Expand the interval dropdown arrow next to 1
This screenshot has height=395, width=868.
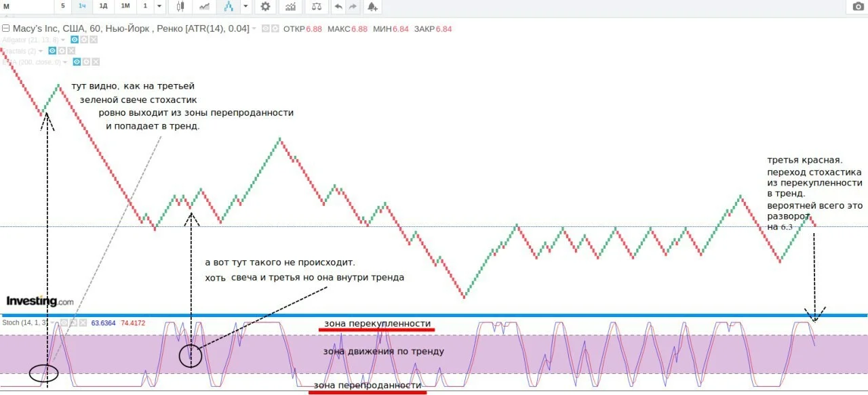click(x=159, y=7)
